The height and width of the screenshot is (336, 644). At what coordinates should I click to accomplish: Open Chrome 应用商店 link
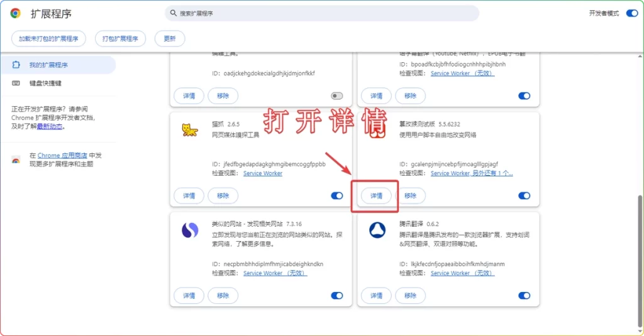point(62,156)
